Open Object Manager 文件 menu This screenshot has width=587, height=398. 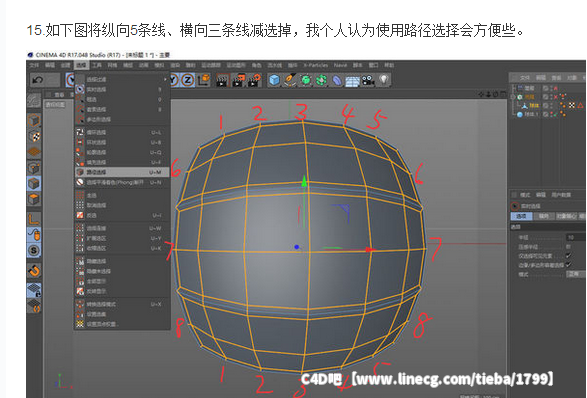525,78
